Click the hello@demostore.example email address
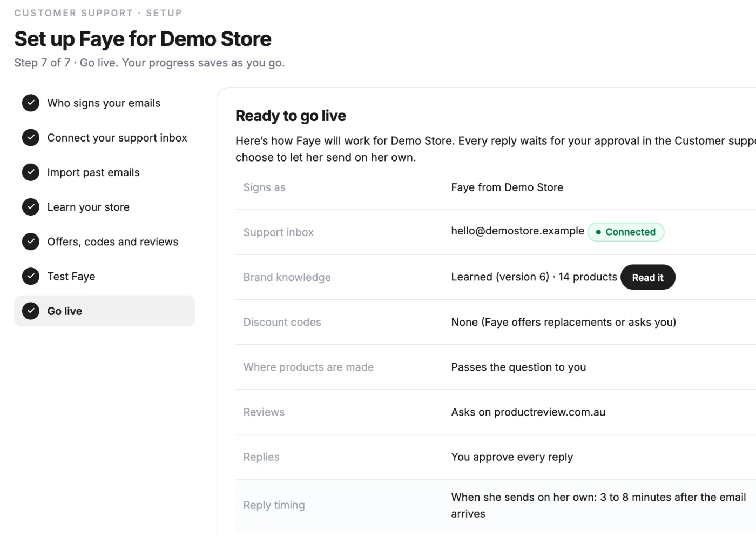The height and width of the screenshot is (536, 756). [x=517, y=231]
